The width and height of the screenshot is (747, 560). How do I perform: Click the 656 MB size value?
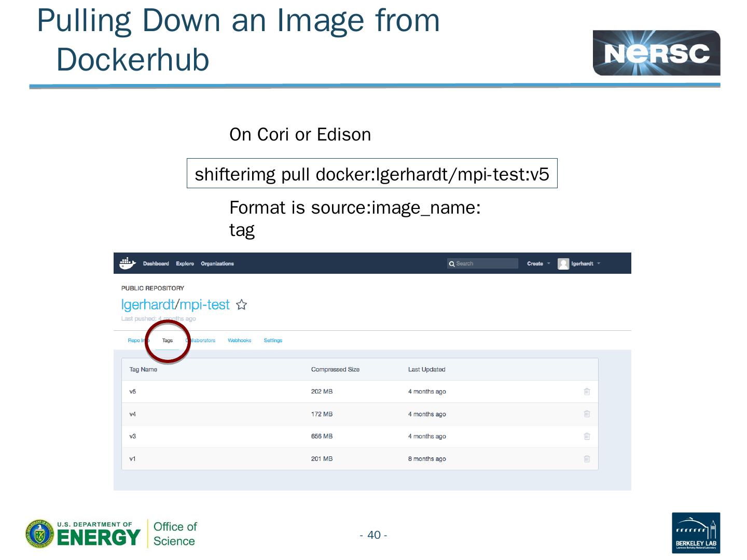(x=322, y=436)
